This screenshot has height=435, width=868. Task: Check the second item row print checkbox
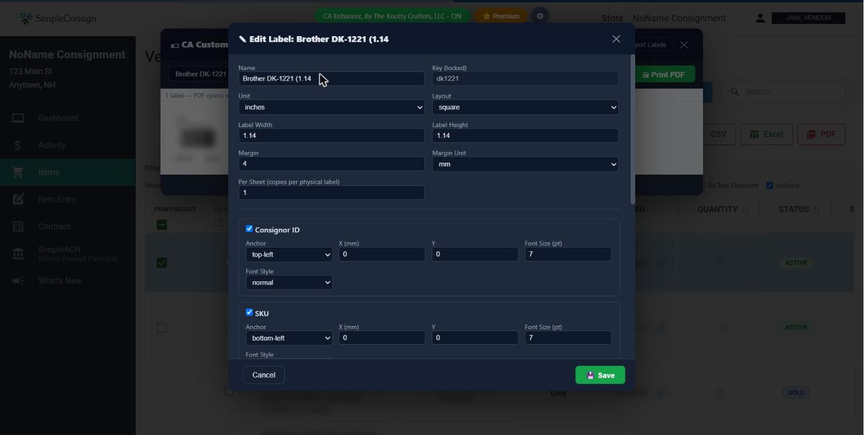click(162, 328)
